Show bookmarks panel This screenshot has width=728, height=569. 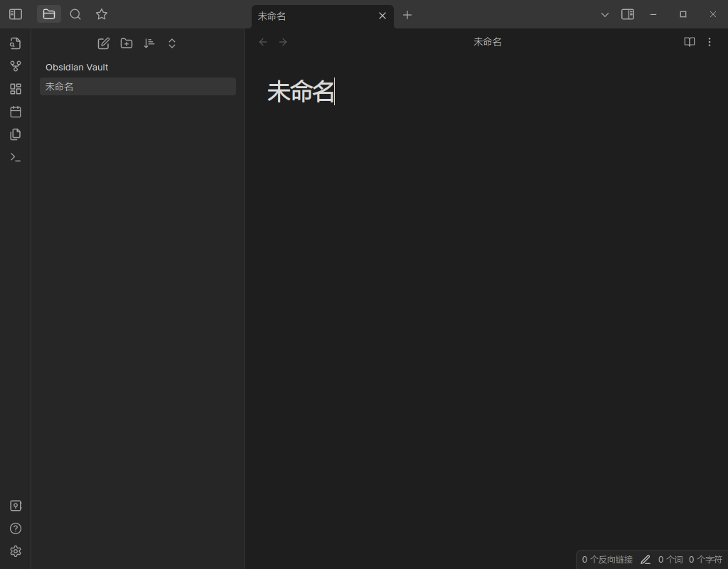click(102, 14)
